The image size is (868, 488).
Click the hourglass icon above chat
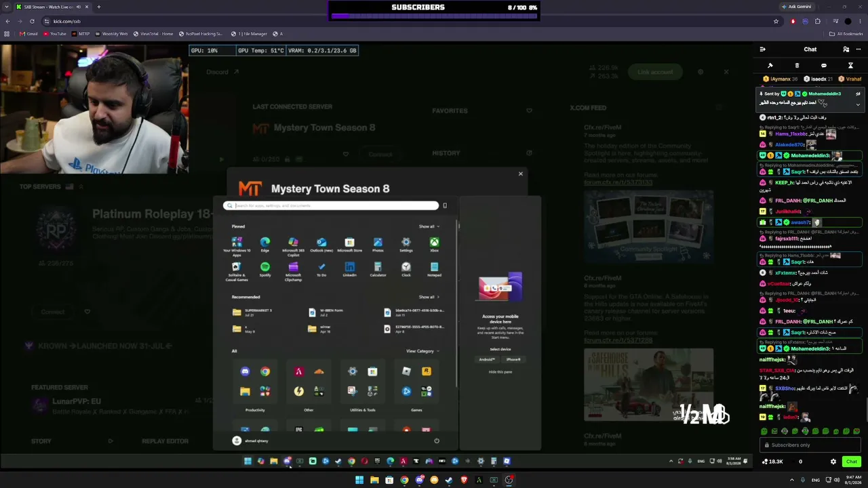pos(850,66)
